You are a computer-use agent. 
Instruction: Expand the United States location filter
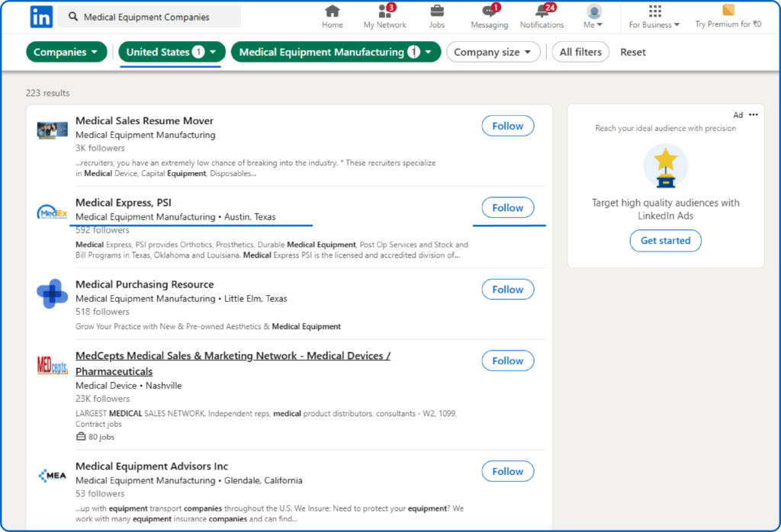172,52
